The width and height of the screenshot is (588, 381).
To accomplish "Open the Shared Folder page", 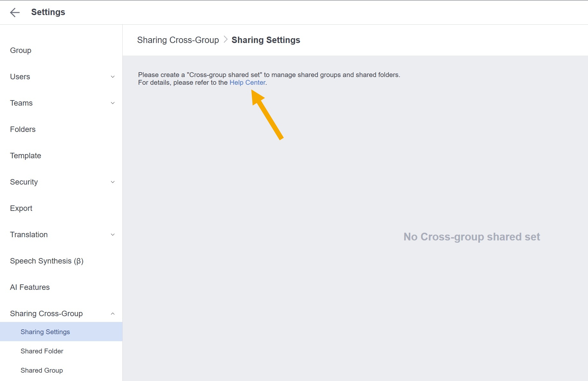I will (42, 351).
